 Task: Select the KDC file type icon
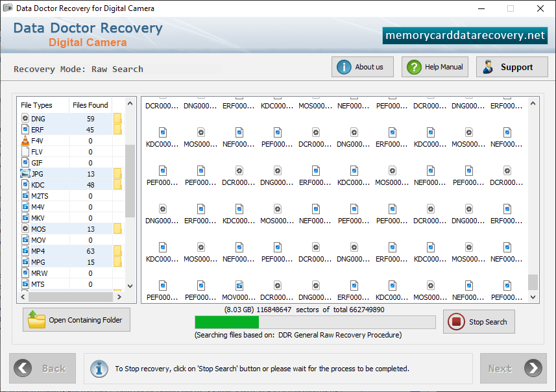(x=25, y=184)
